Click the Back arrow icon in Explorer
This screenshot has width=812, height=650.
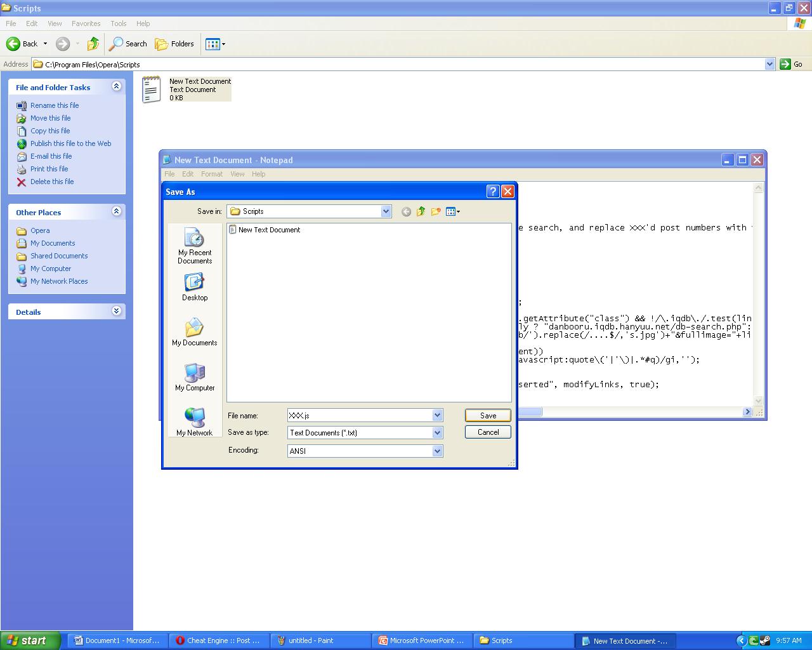pos(13,44)
